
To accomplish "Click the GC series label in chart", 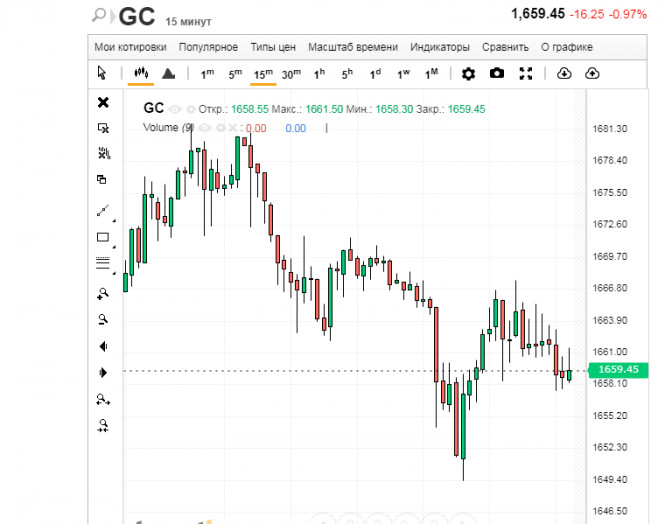I will pyautogui.click(x=154, y=108).
